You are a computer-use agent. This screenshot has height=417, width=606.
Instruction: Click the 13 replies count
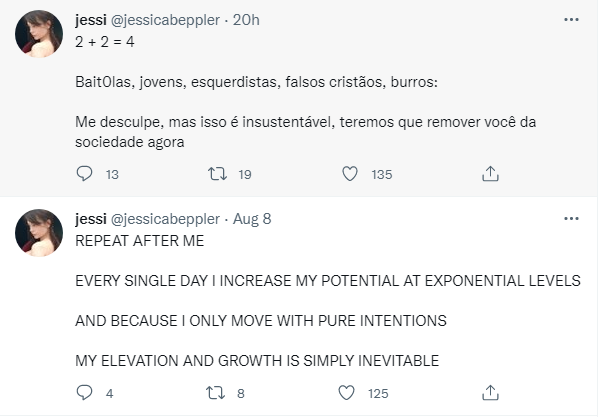112,174
